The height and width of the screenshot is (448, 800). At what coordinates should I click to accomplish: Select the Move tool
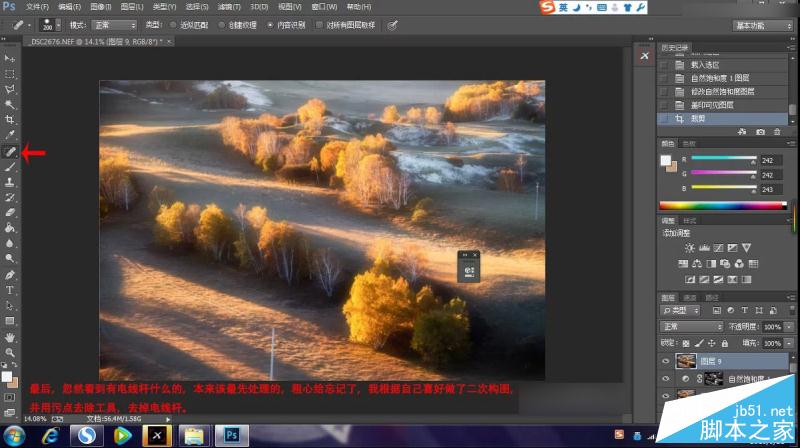(10, 58)
